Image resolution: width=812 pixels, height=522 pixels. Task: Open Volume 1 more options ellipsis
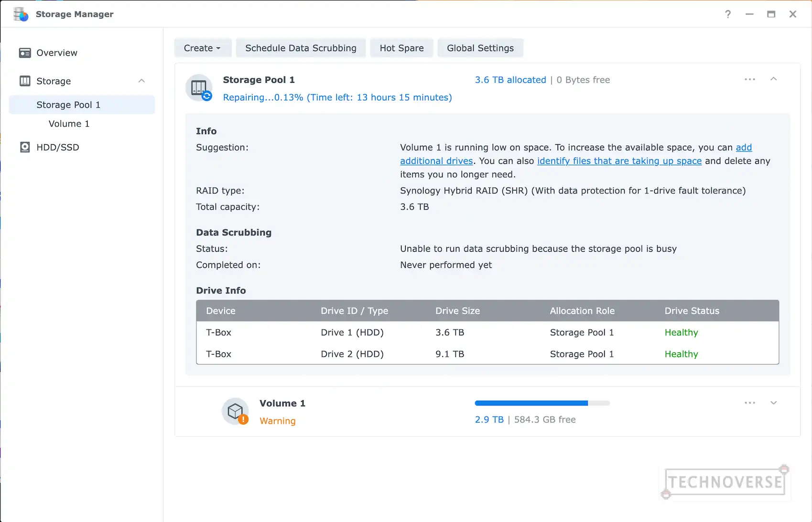(x=750, y=403)
